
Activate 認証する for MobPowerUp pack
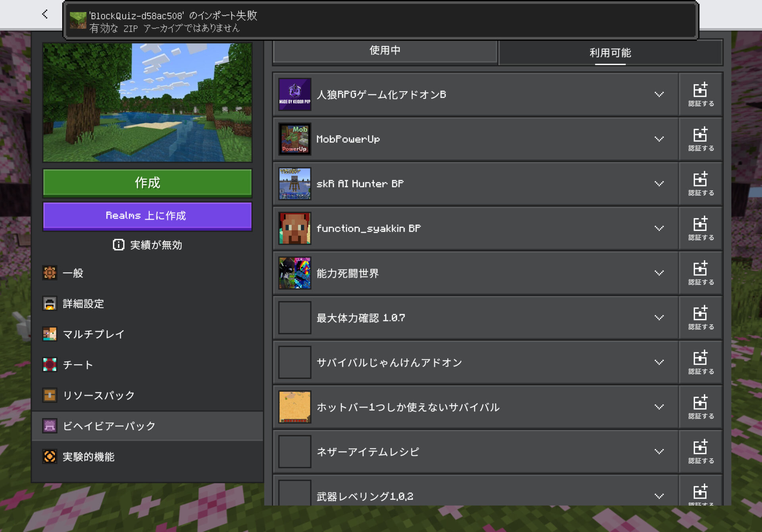coord(700,139)
